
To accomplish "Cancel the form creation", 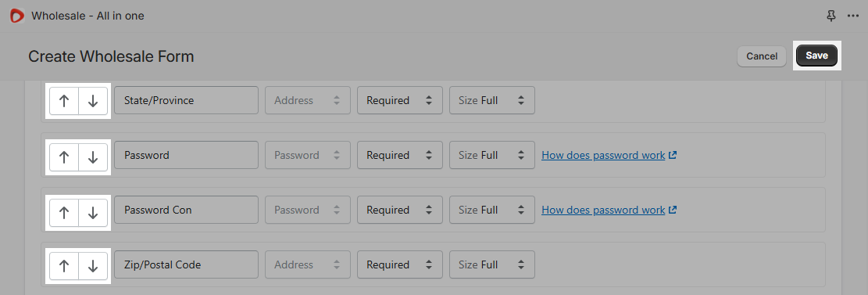I will tap(762, 56).
